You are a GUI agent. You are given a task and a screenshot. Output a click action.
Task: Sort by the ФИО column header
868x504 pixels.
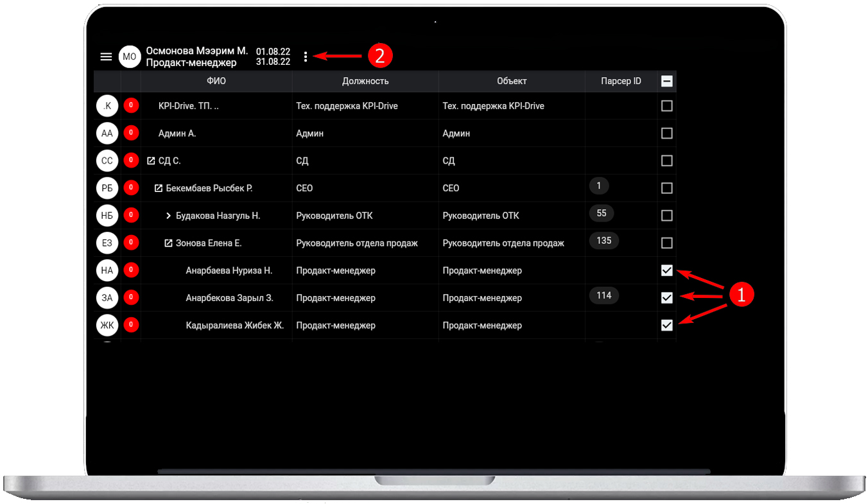tap(216, 82)
